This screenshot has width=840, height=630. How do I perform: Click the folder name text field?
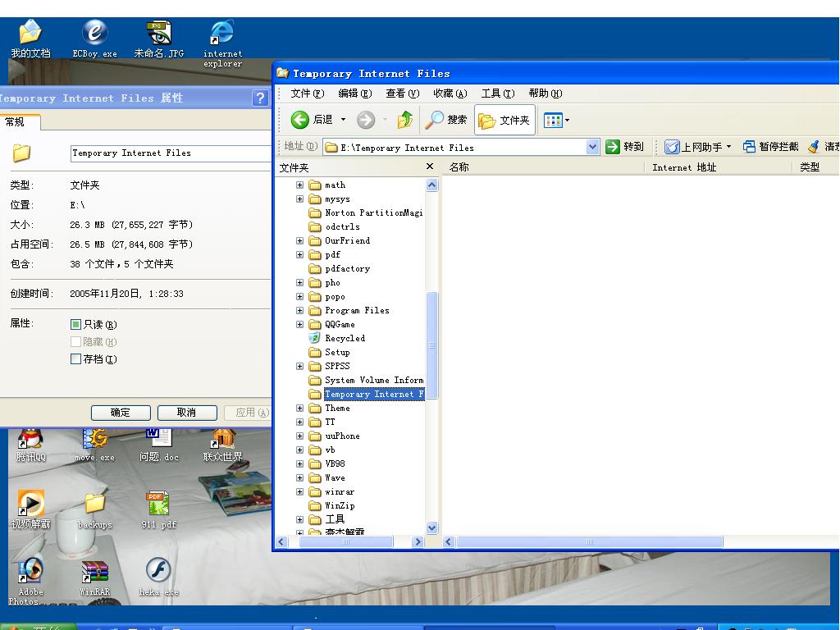(x=170, y=153)
